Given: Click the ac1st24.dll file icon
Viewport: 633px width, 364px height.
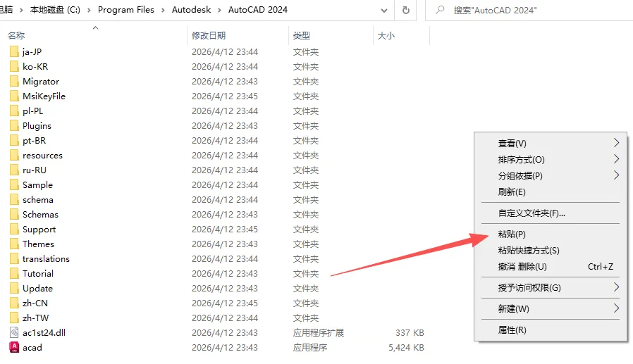Looking at the screenshot, I should click(x=14, y=332).
